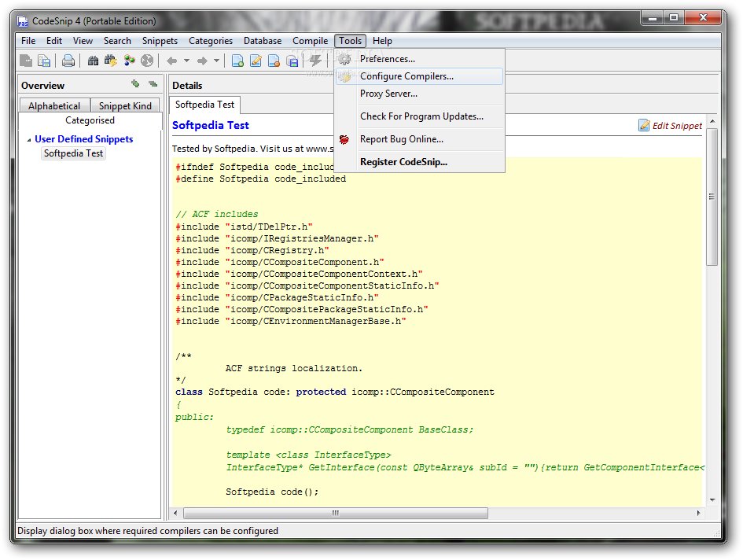Click the vertical scrollbar up arrow
The width and height of the screenshot is (743, 560).
pos(712,121)
